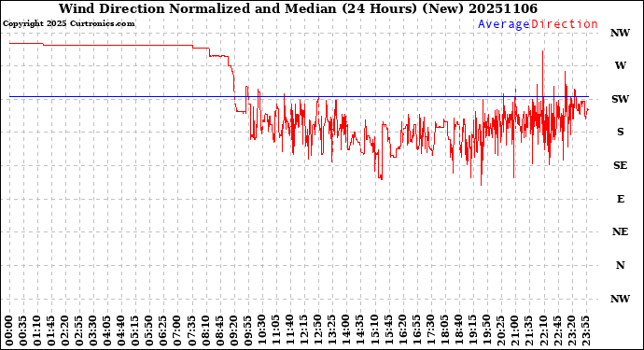
Task: Click the 21:00 time label
Action: 515,331
